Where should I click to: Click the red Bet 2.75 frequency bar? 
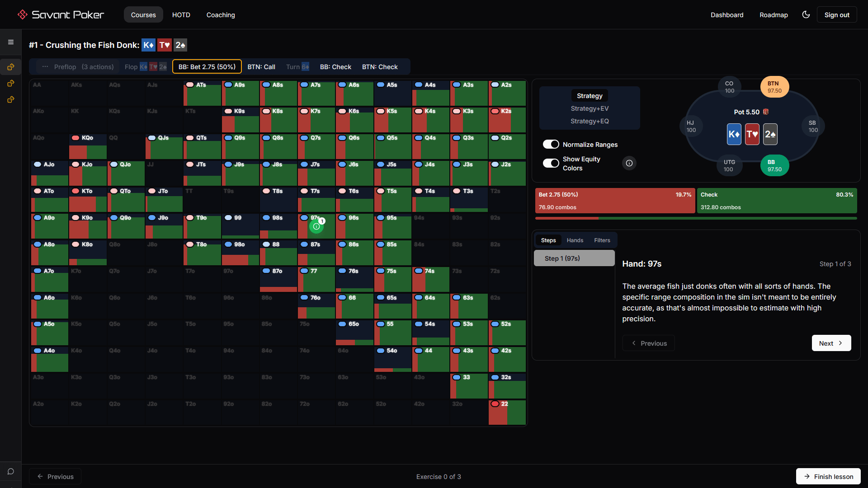[x=614, y=201]
